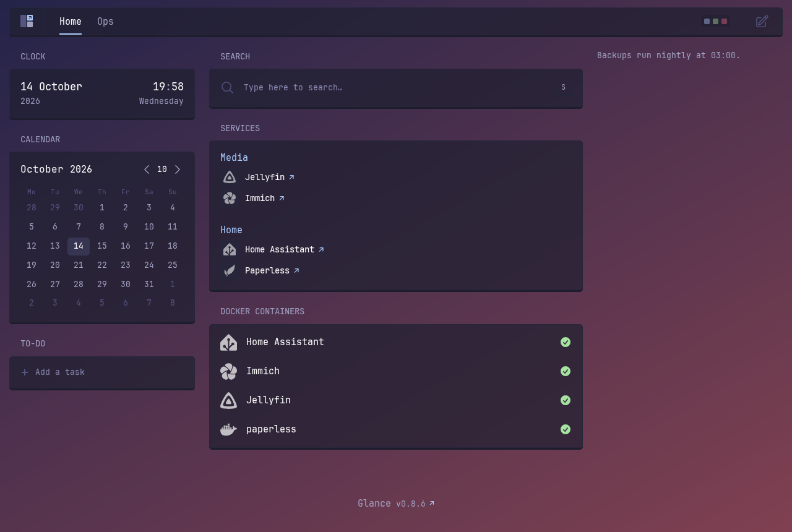Click the clock time 19:58
This screenshot has width=792, height=532.
tap(168, 87)
